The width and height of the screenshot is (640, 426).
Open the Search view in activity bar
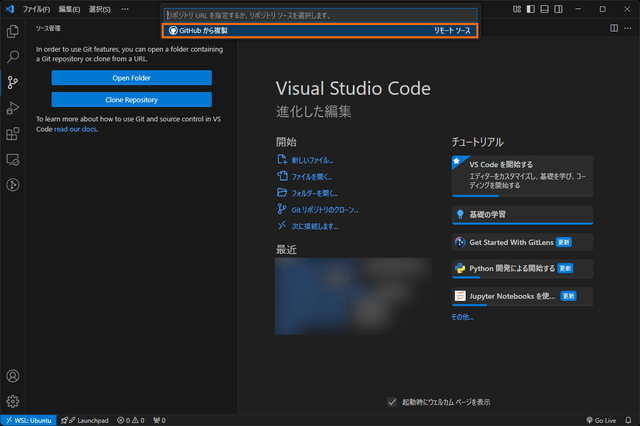[13, 57]
